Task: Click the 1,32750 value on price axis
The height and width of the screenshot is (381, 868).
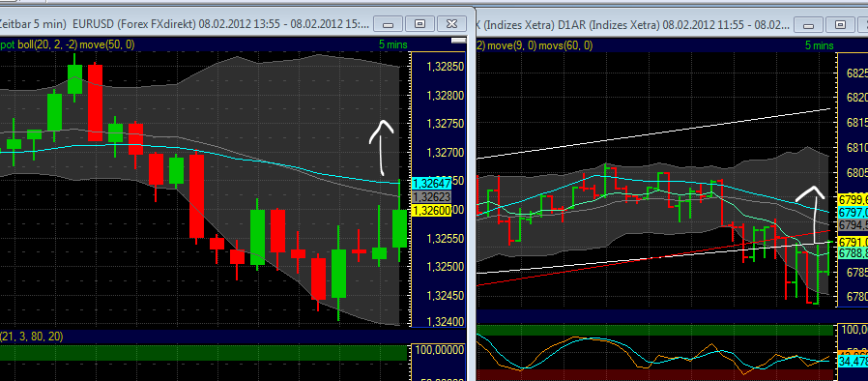Action: 446,125
